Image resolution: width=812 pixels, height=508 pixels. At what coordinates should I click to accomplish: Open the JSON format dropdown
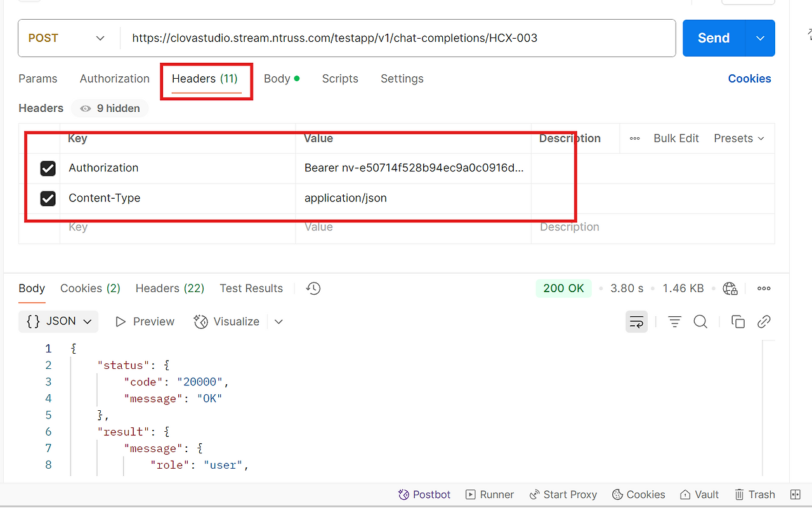point(58,321)
